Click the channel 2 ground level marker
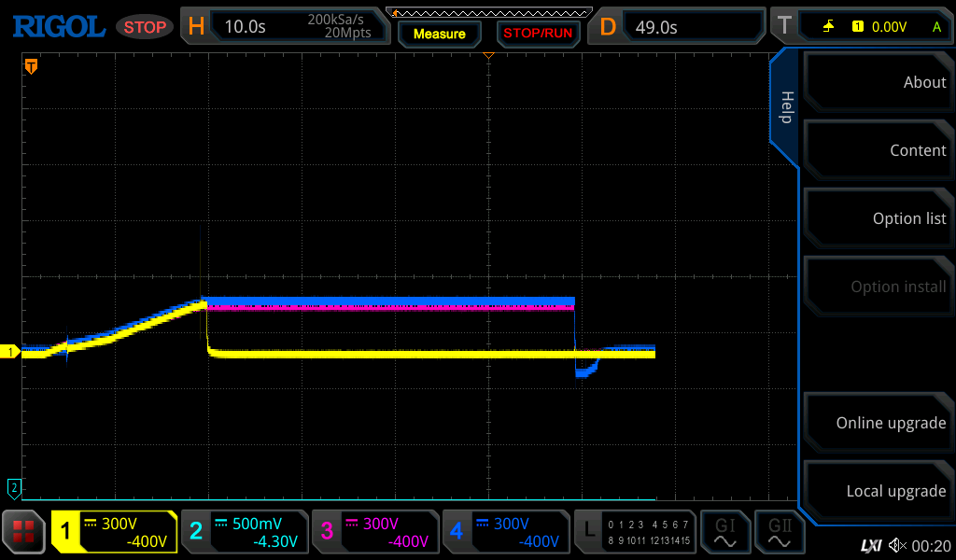This screenshot has height=560, width=956. click(x=14, y=486)
